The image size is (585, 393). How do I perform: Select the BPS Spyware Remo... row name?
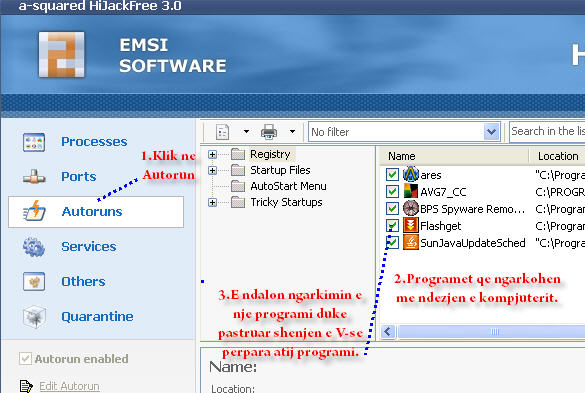[x=472, y=209]
